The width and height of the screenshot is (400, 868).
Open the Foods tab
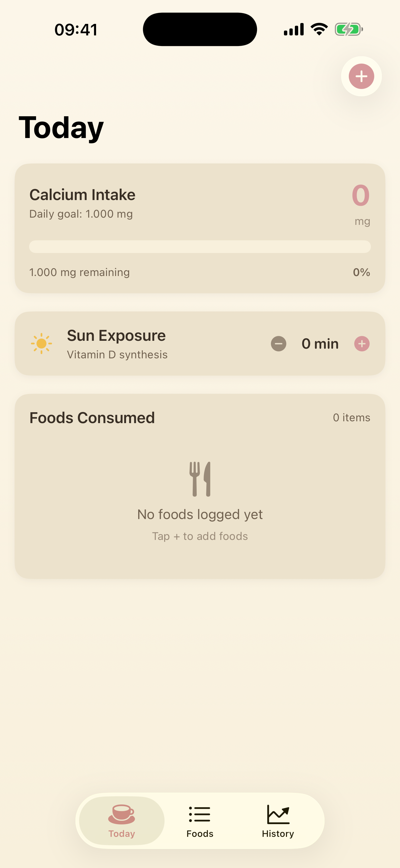click(x=200, y=821)
